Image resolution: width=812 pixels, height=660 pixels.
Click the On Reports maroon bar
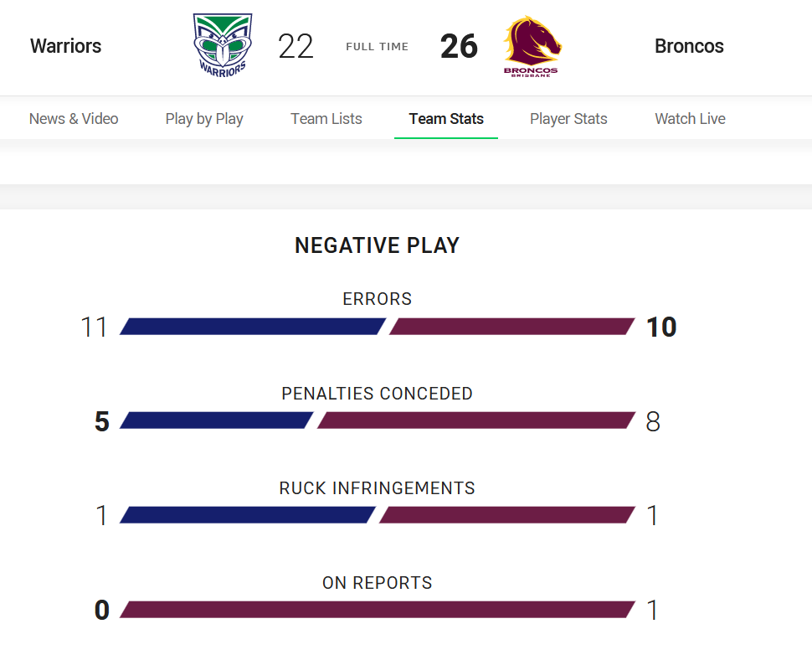[378, 609]
